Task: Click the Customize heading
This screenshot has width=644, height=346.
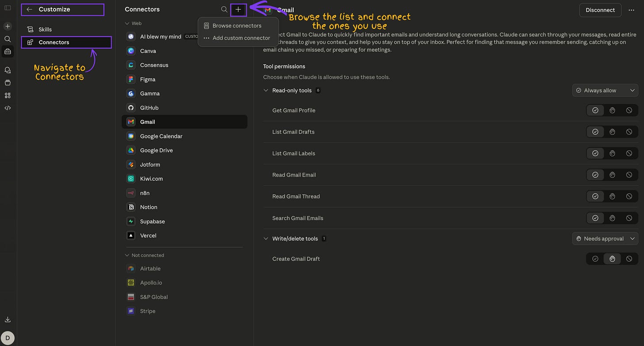Action: [x=54, y=9]
